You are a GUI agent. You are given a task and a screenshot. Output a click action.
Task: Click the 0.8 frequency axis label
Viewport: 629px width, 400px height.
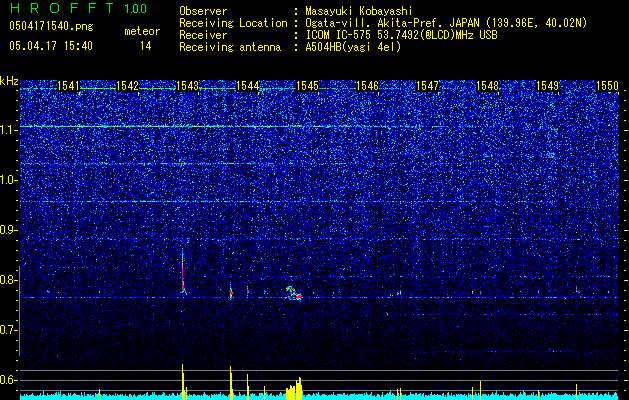pos(9,280)
